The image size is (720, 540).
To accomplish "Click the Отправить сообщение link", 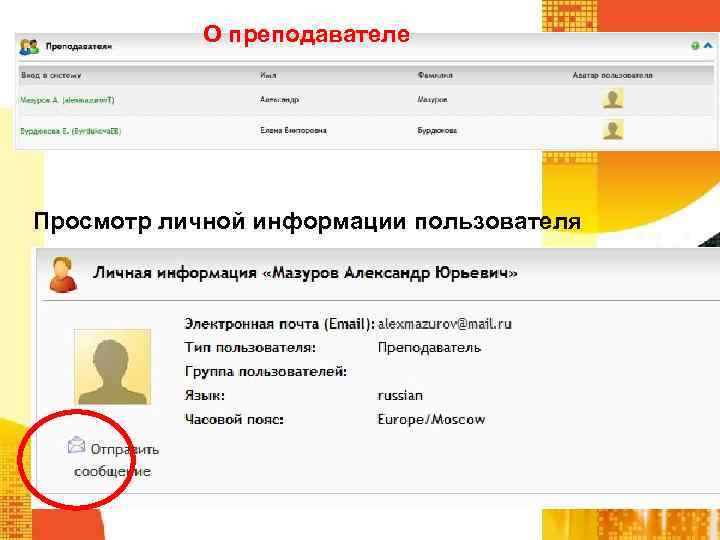I will (113, 460).
